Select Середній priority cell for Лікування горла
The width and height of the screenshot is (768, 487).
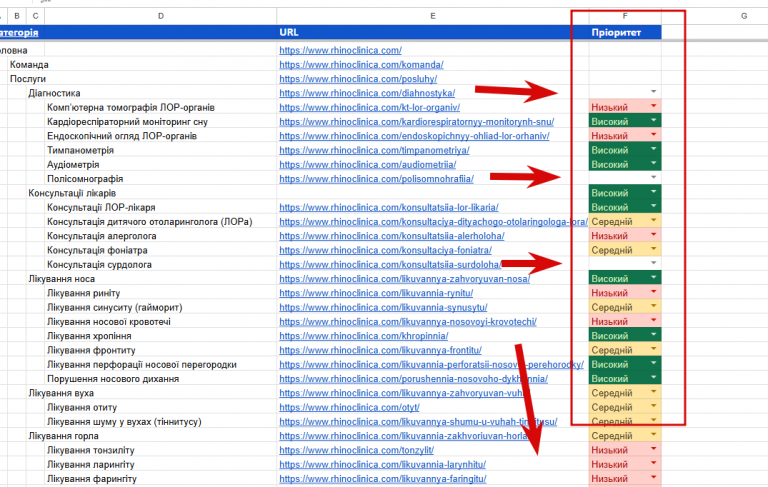pos(624,436)
